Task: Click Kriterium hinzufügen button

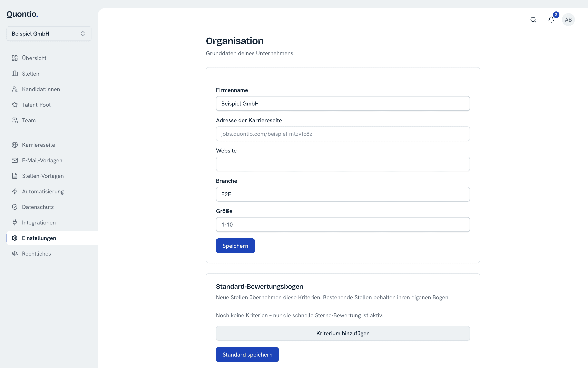Action: tap(343, 333)
